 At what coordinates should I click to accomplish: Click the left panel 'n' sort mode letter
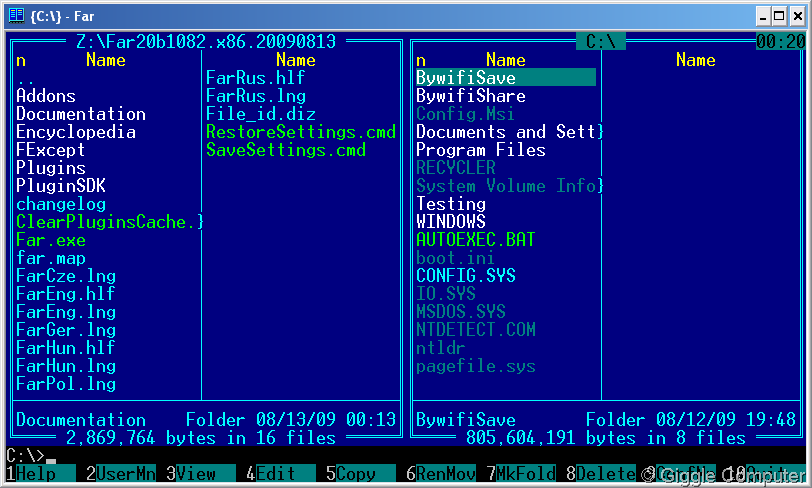(21, 61)
